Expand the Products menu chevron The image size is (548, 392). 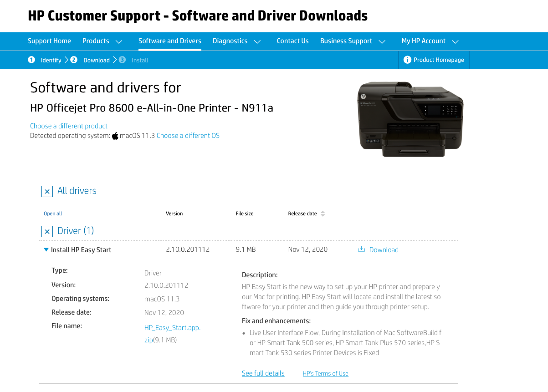click(x=119, y=41)
